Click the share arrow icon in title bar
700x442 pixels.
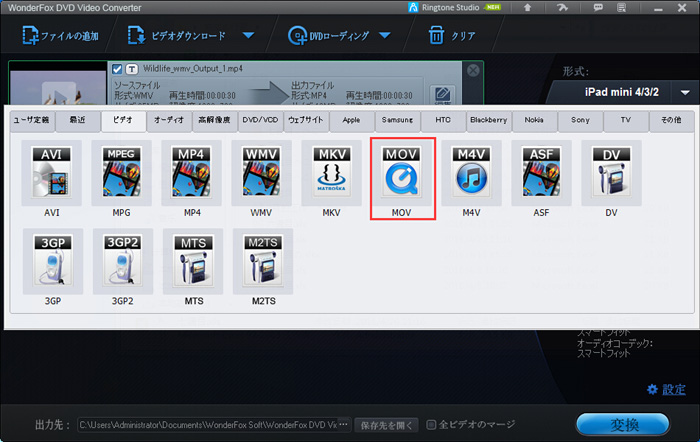pos(562,8)
